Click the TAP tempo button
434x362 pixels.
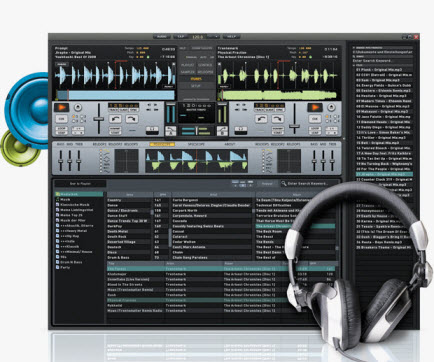(181, 36)
